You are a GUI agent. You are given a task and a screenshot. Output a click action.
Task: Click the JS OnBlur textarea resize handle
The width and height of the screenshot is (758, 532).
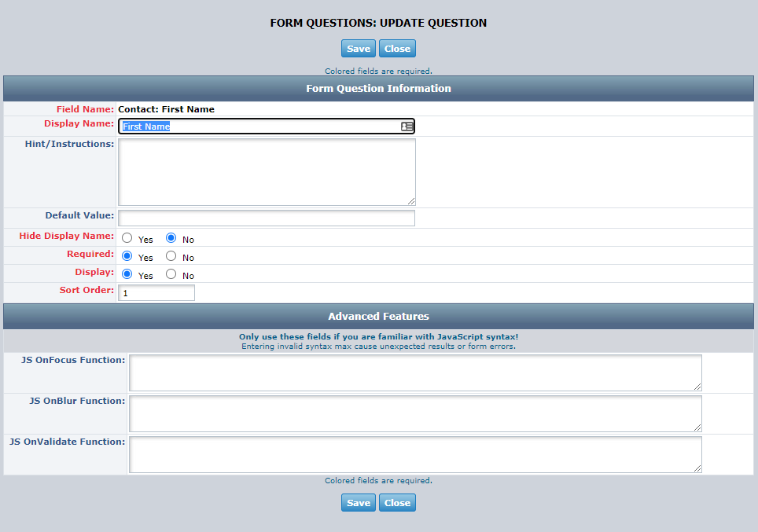pyautogui.click(x=697, y=427)
